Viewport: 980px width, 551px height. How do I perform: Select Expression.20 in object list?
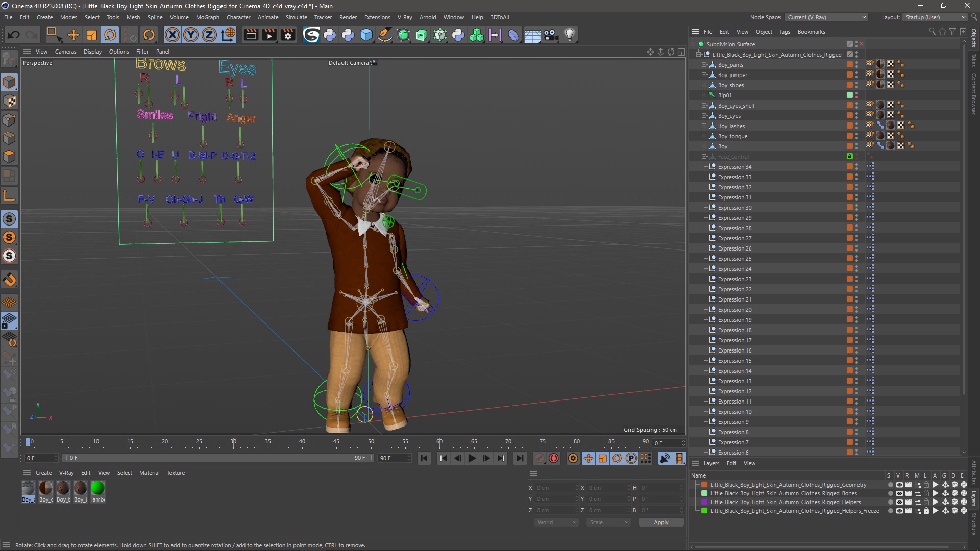tap(734, 310)
